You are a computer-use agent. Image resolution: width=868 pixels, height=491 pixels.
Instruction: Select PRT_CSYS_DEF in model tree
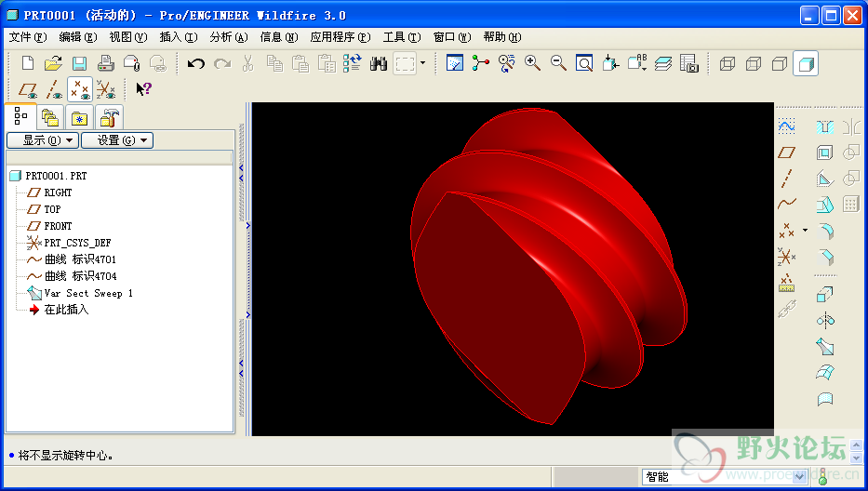[77, 243]
